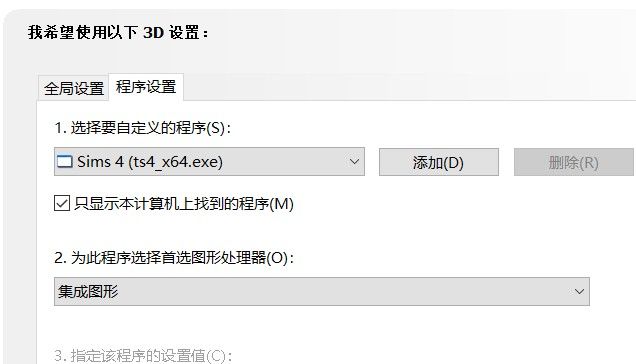
Task: Click the 集成图形 text in the combo box
Action: 88,291
